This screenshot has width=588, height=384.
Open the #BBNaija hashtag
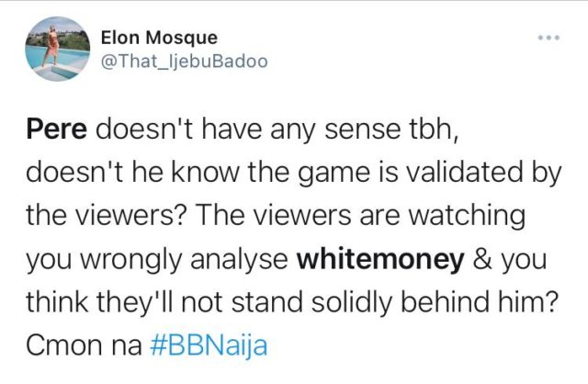[209, 345]
